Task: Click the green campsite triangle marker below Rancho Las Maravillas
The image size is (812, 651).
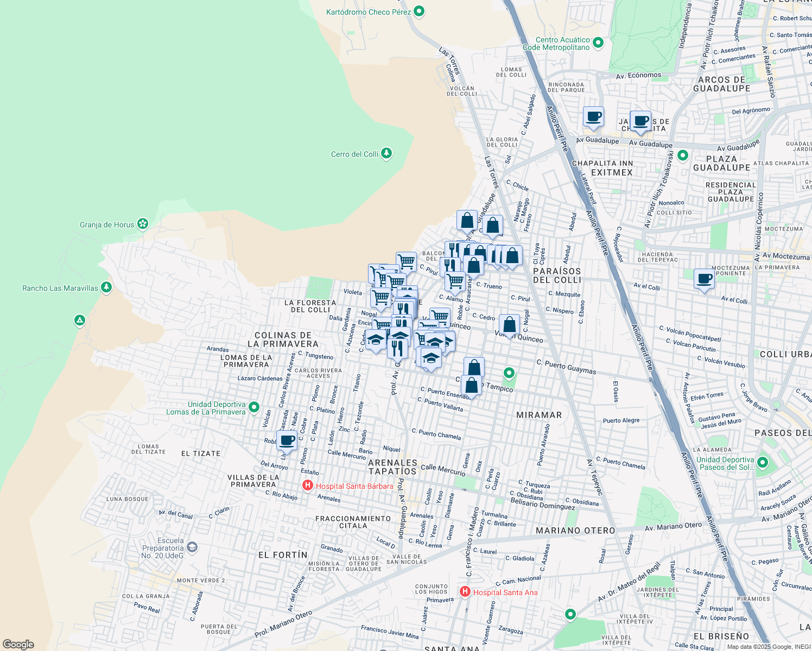Action: coord(80,321)
